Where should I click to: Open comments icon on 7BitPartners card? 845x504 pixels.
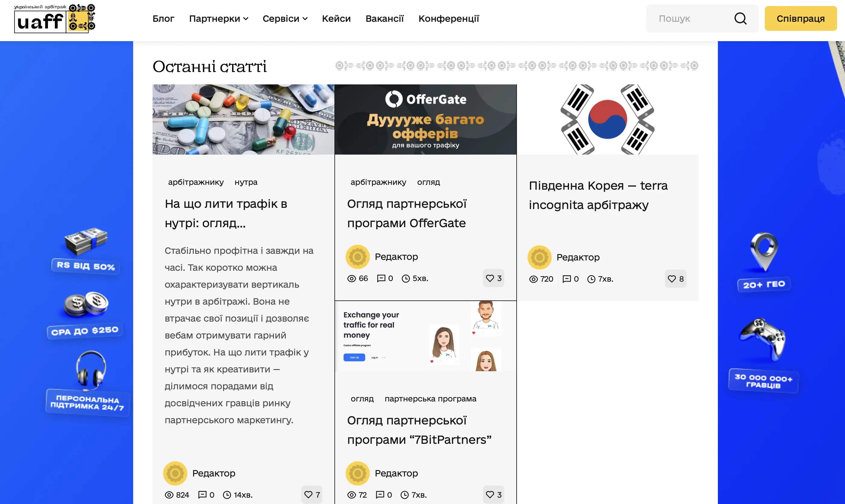[380, 495]
